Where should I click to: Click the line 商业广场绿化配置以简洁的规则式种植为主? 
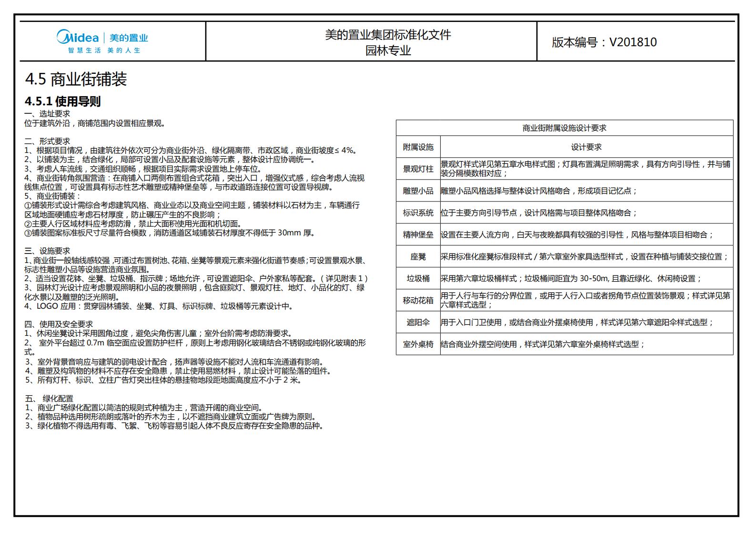[144, 408]
